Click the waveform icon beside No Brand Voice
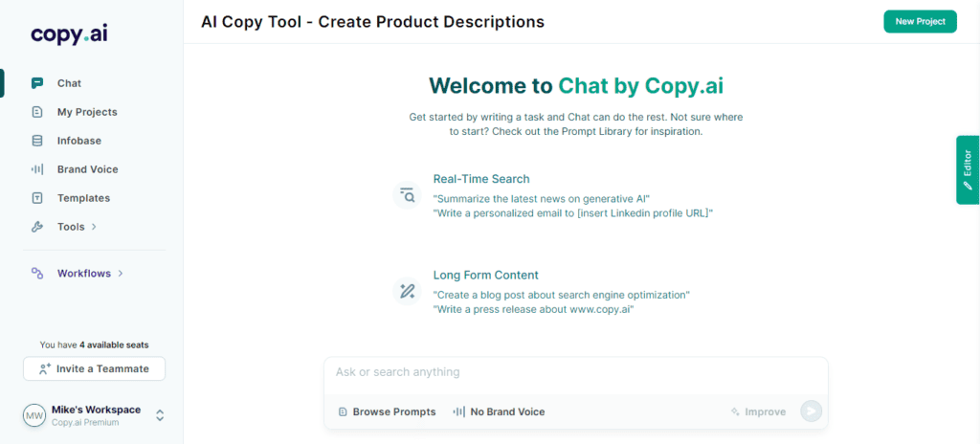 pos(458,412)
